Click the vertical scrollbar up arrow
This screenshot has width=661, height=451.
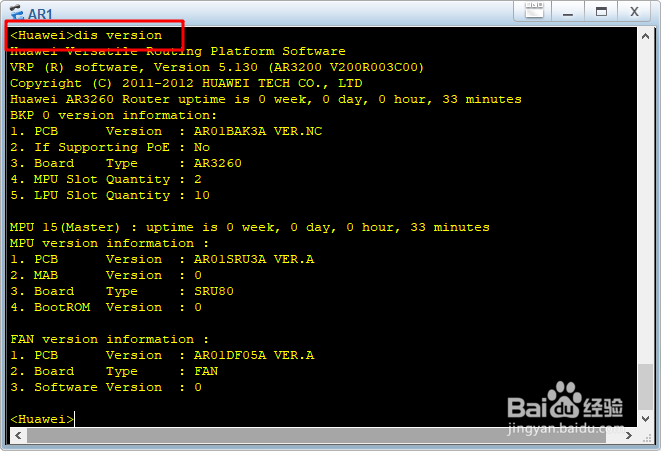(x=645, y=37)
